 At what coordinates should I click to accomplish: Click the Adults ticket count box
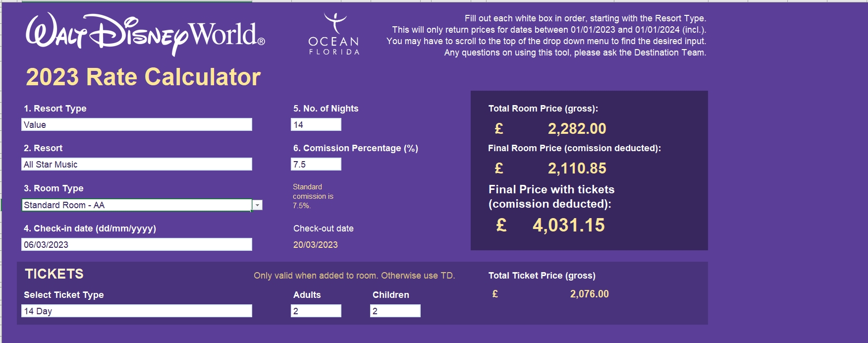point(316,311)
